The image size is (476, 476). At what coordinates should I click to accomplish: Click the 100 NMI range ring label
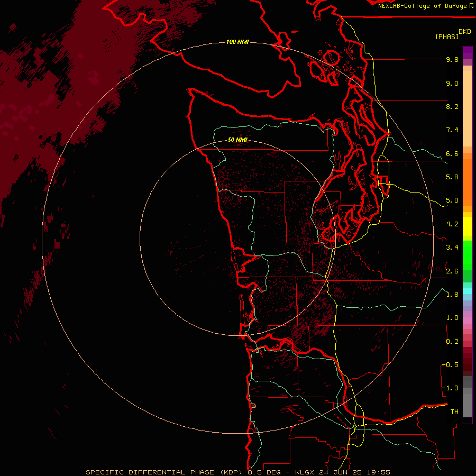237,42
